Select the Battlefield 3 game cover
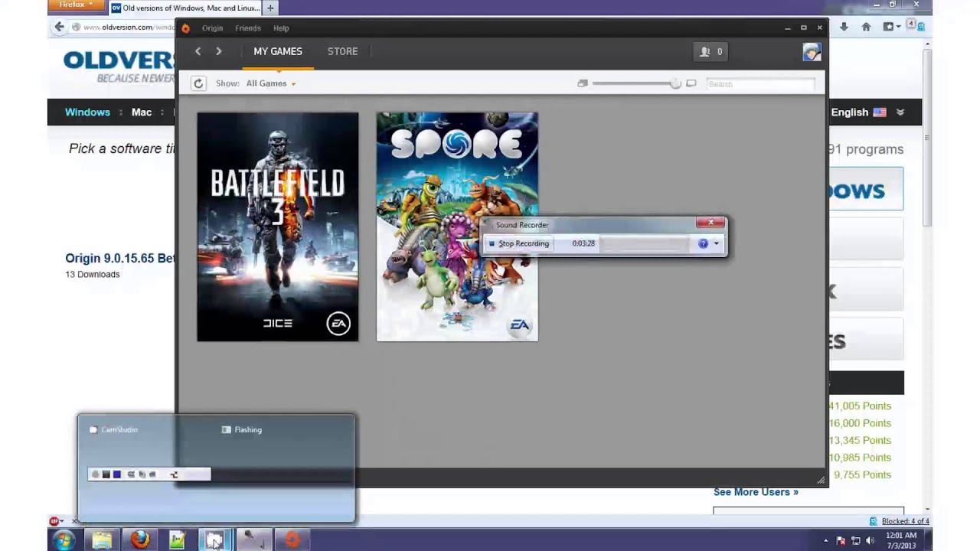This screenshot has width=980, height=551. coord(277,227)
